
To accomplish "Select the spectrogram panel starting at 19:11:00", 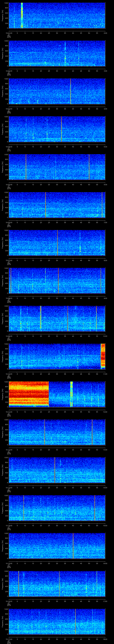I will pyautogui.click(x=57, y=394).
